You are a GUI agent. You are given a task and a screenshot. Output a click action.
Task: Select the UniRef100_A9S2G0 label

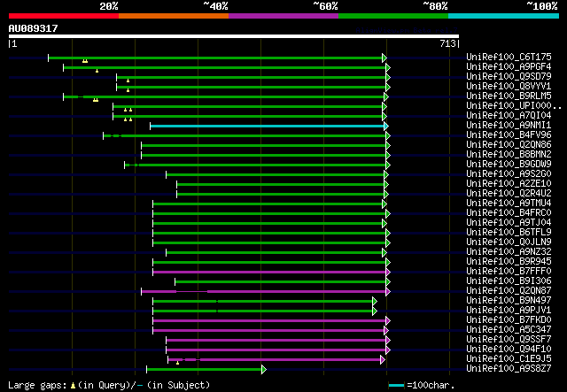(509, 173)
